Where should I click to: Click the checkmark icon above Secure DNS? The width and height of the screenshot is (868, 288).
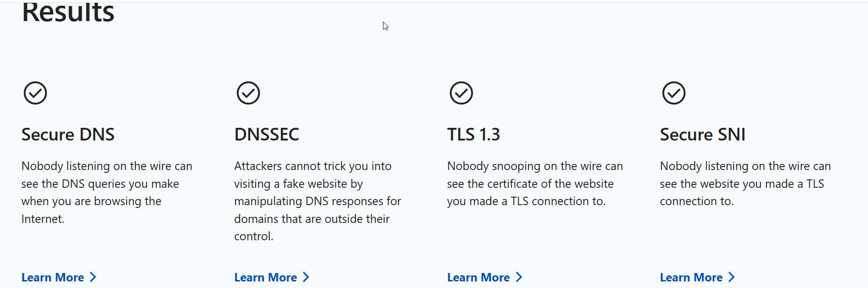click(x=36, y=93)
